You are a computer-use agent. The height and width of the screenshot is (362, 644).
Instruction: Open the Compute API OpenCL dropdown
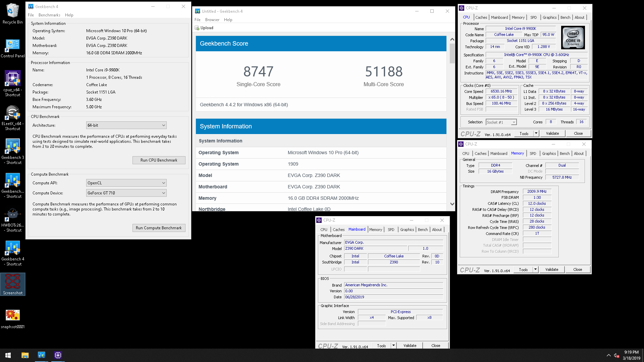tap(126, 183)
